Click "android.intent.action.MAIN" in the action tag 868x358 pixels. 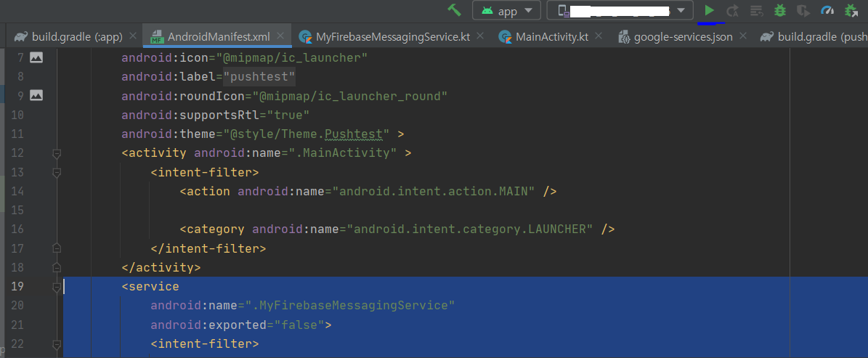[x=433, y=192]
